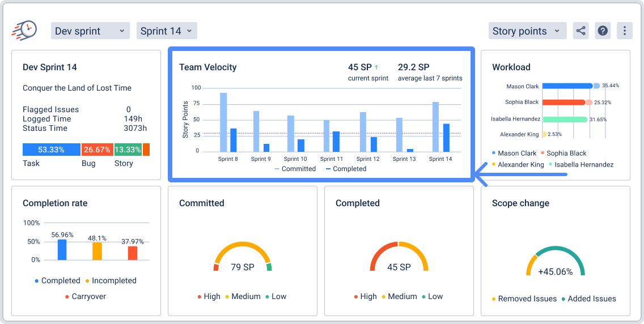This screenshot has height=324, width=644.
Task: Open help via question mark icon
Action: [603, 31]
